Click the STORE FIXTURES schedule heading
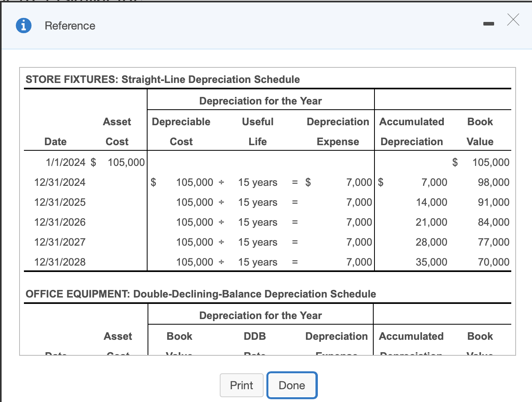 tap(162, 79)
